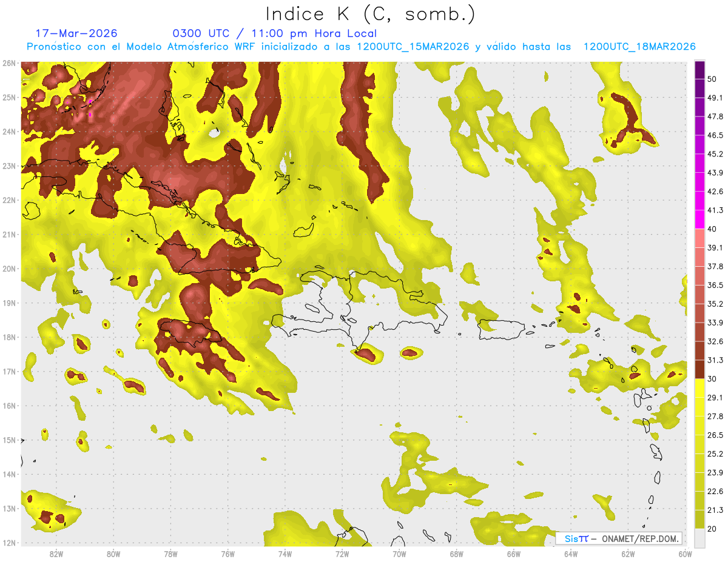Click the colorbar value "43.9"

715,173
